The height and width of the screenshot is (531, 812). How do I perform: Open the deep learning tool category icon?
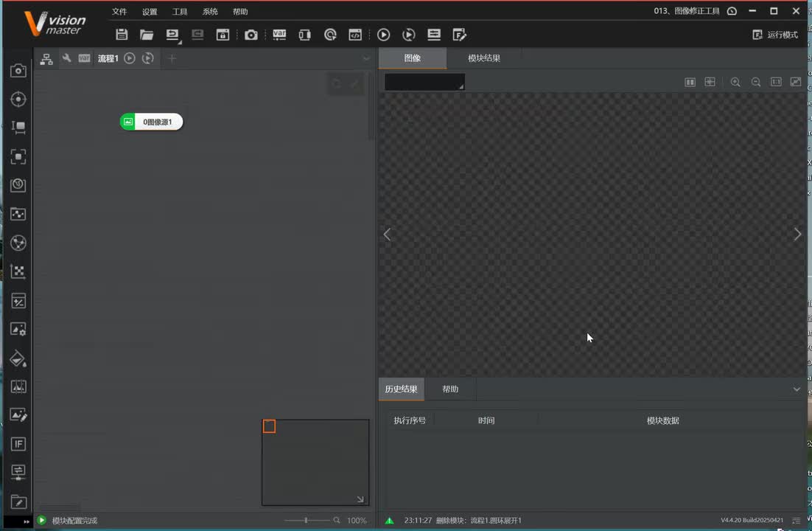click(18, 185)
